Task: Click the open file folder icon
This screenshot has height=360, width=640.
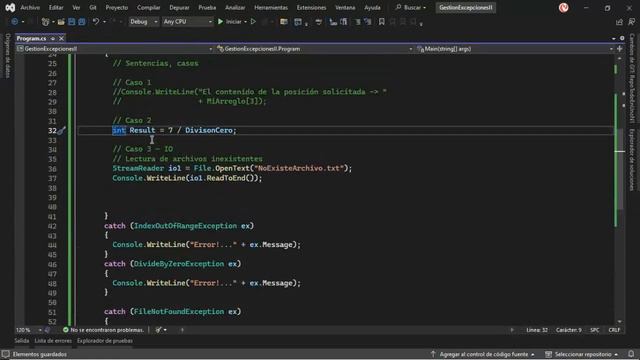Action: (x=61, y=22)
